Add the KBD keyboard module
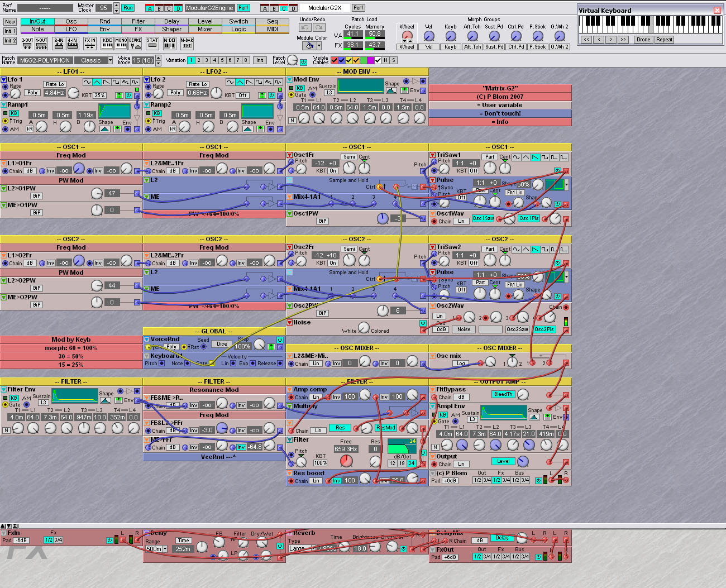This screenshot has width=726, height=588. tap(107, 43)
